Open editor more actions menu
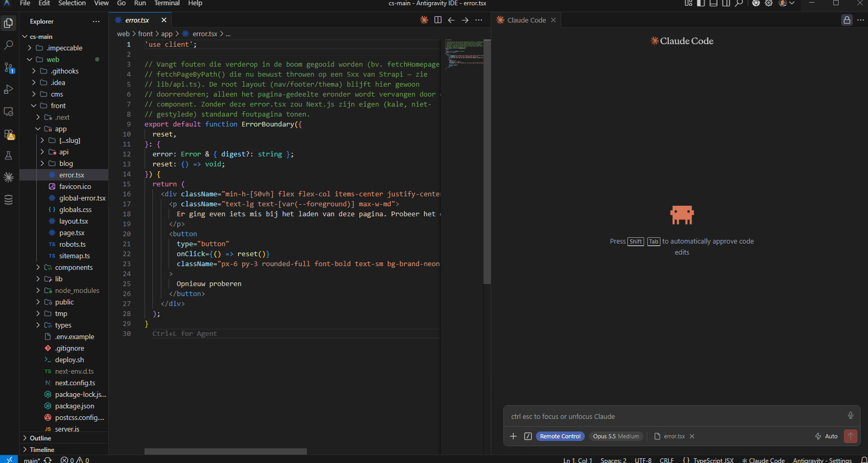 479,20
